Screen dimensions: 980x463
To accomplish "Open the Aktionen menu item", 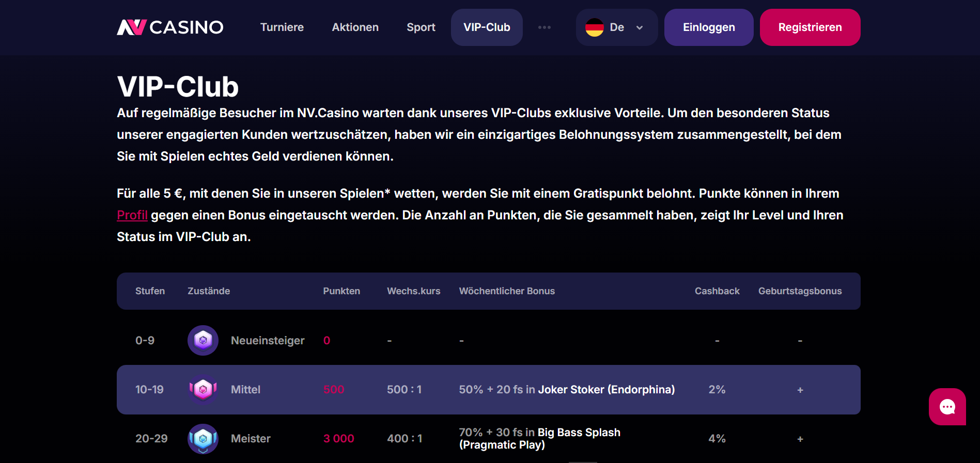I will click(355, 27).
